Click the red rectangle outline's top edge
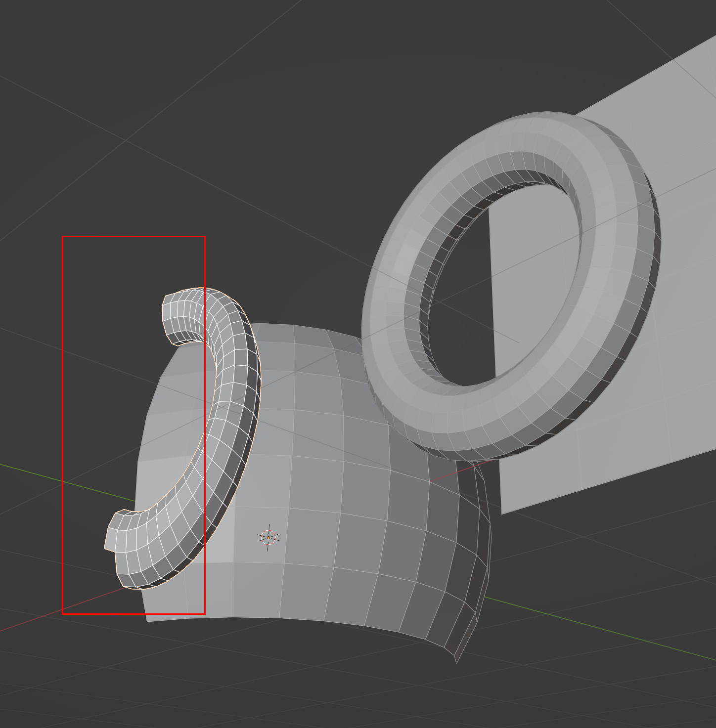The width and height of the screenshot is (716, 728). point(134,237)
